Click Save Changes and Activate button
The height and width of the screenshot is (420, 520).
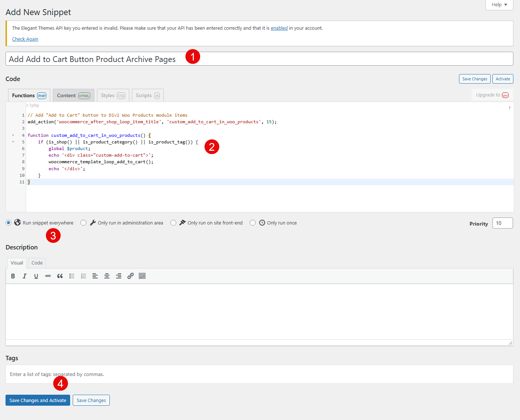click(x=38, y=400)
